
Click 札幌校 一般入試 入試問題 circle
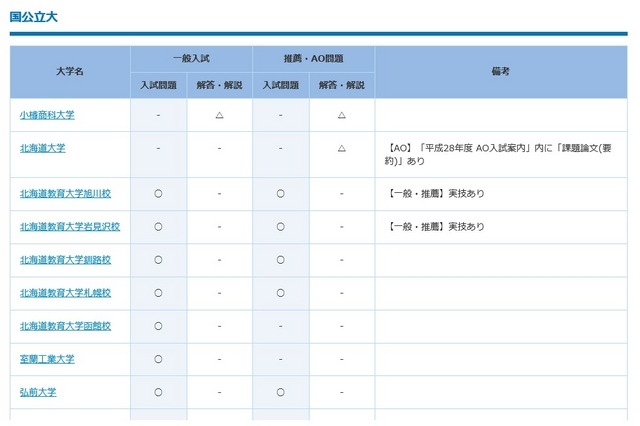coord(158,293)
